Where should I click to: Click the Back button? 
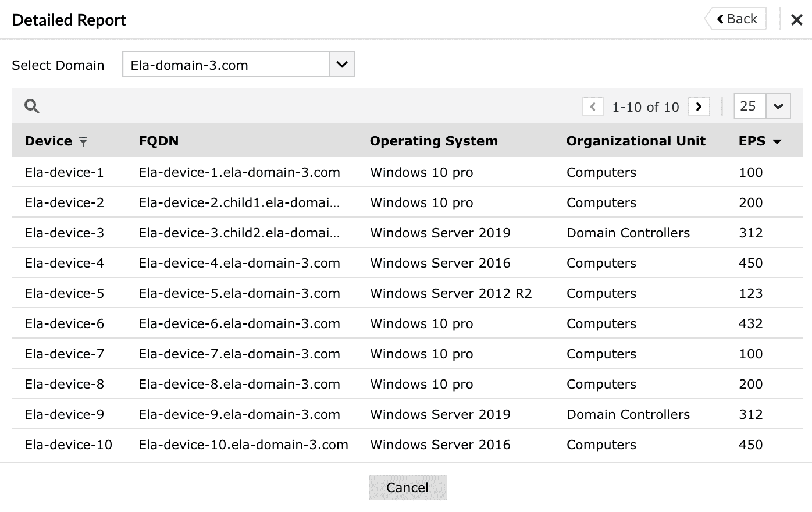coord(736,19)
